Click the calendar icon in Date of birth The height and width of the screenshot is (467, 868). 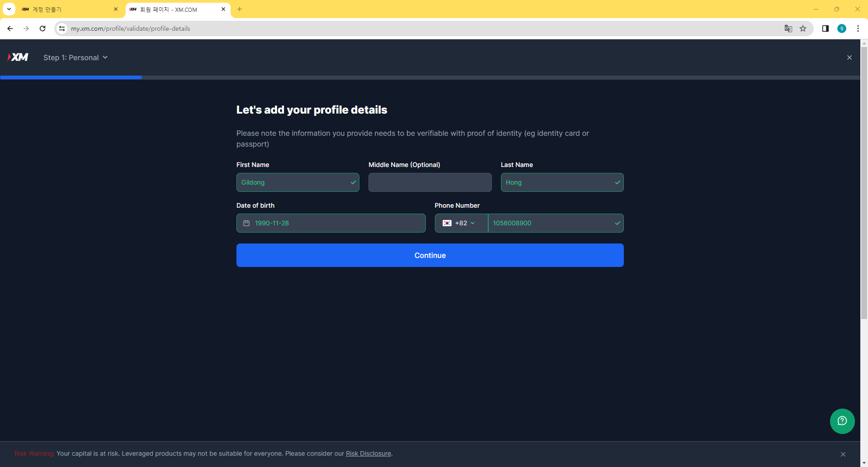246,223
